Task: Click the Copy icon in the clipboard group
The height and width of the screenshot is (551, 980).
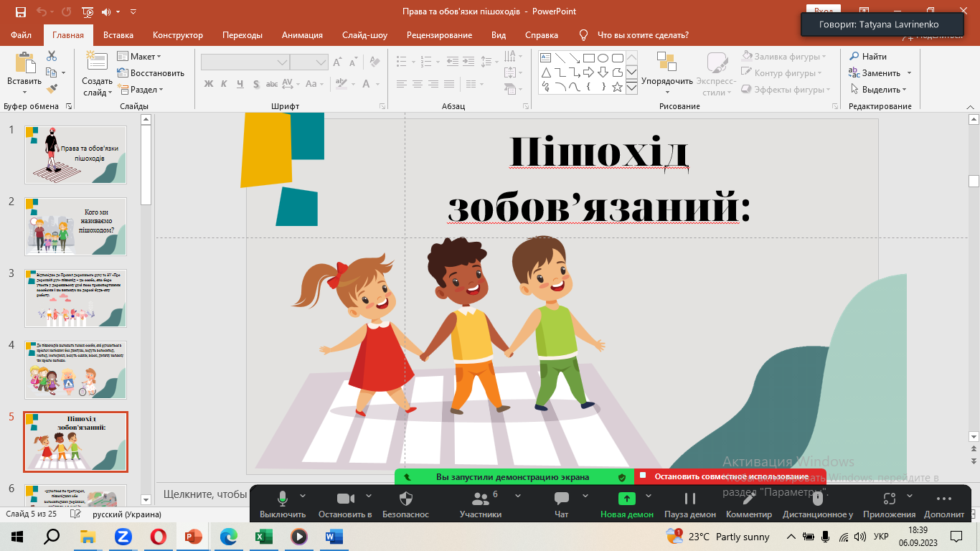Action: click(51, 72)
